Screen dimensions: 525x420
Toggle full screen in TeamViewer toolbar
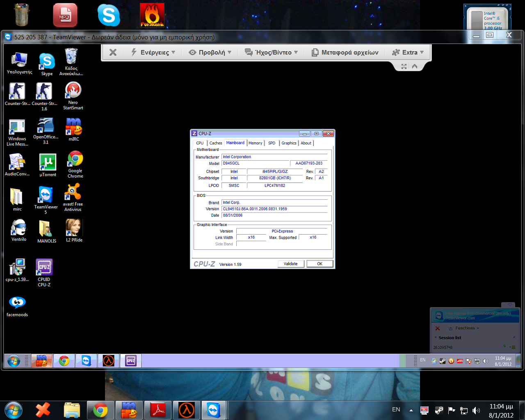click(x=404, y=66)
